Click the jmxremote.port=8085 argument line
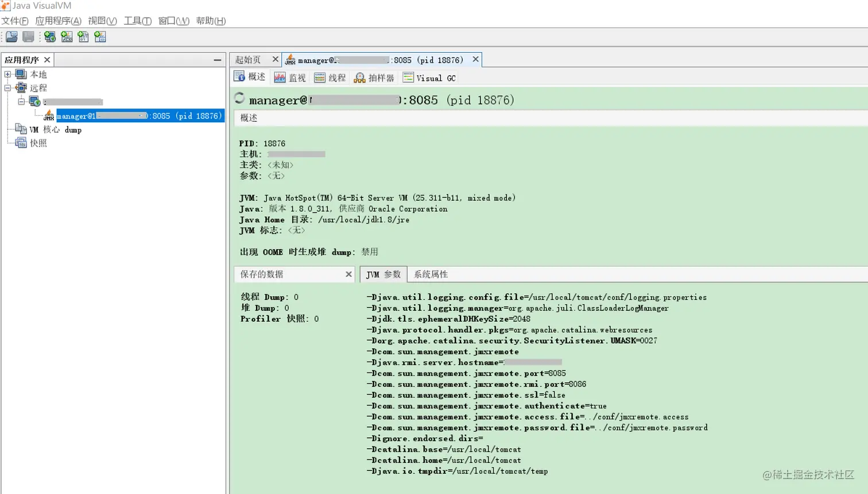Image resolution: width=868 pixels, height=494 pixels. (x=466, y=374)
